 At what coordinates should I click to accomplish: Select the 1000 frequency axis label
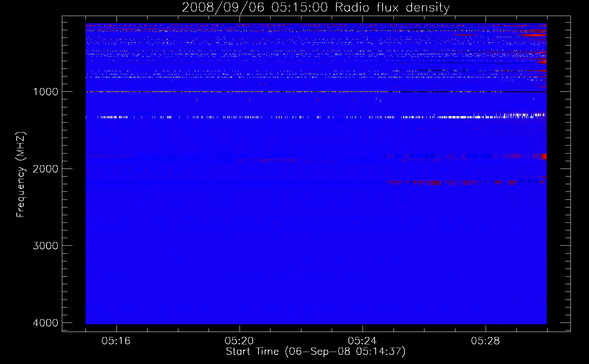pos(46,92)
